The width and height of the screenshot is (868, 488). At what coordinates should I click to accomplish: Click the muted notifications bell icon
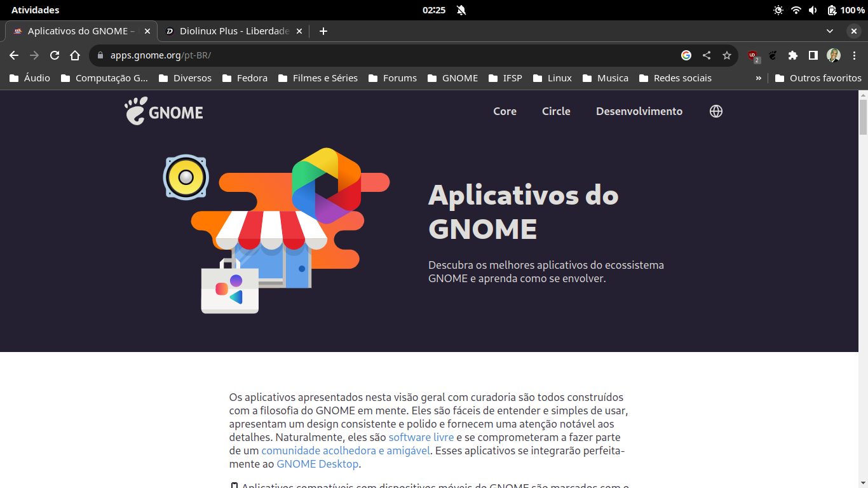[x=461, y=10]
